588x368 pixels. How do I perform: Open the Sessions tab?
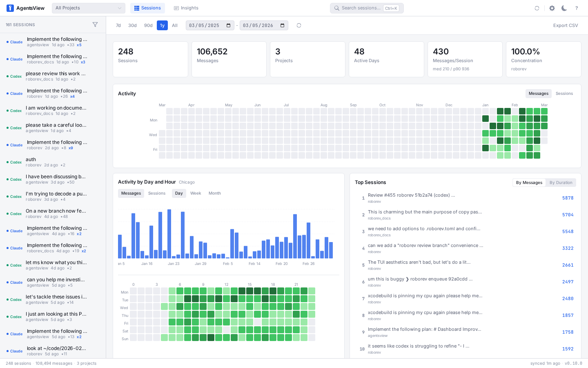[147, 8]
